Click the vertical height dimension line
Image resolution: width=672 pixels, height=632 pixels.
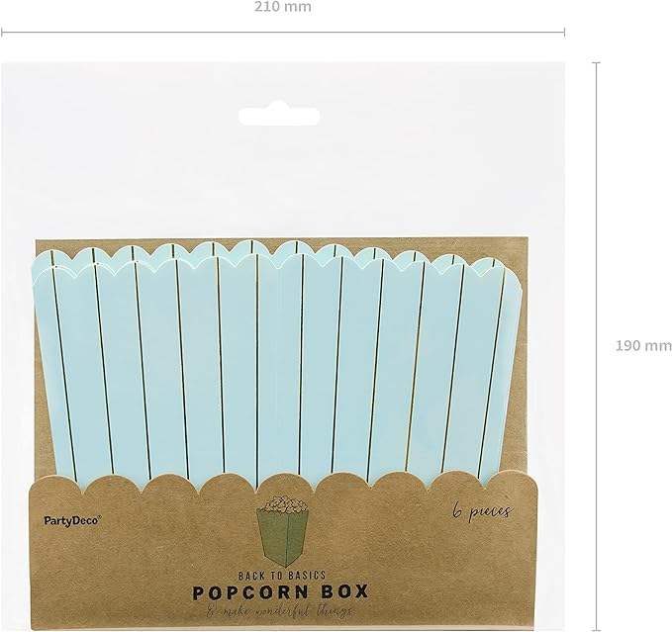click(596, 346)
